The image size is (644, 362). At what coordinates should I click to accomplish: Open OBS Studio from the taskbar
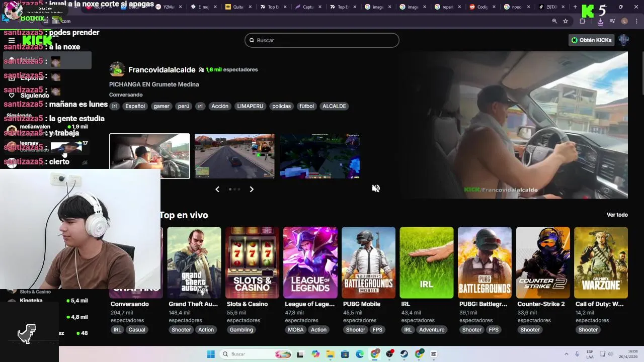pyautogui.click(x=389, y=354)
